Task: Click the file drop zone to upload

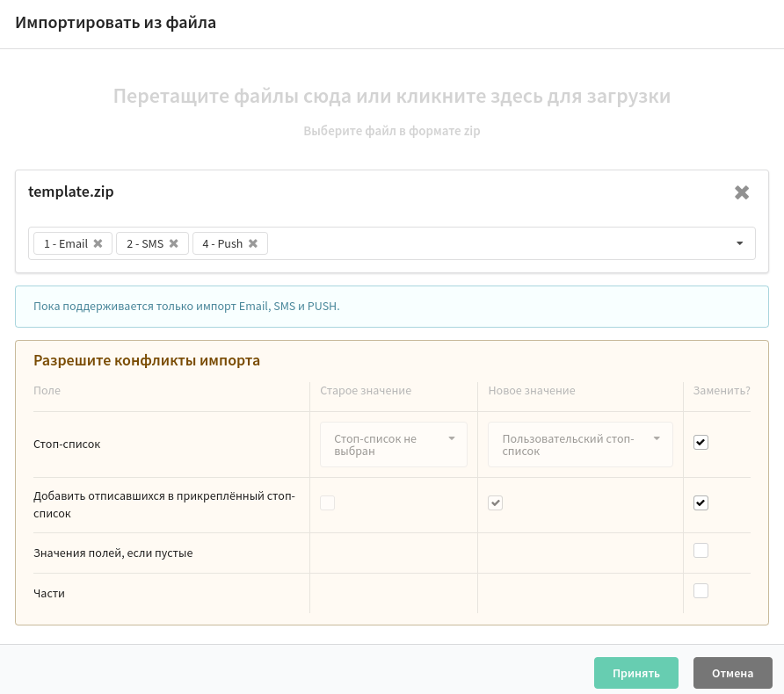Action: pos(391,110)
